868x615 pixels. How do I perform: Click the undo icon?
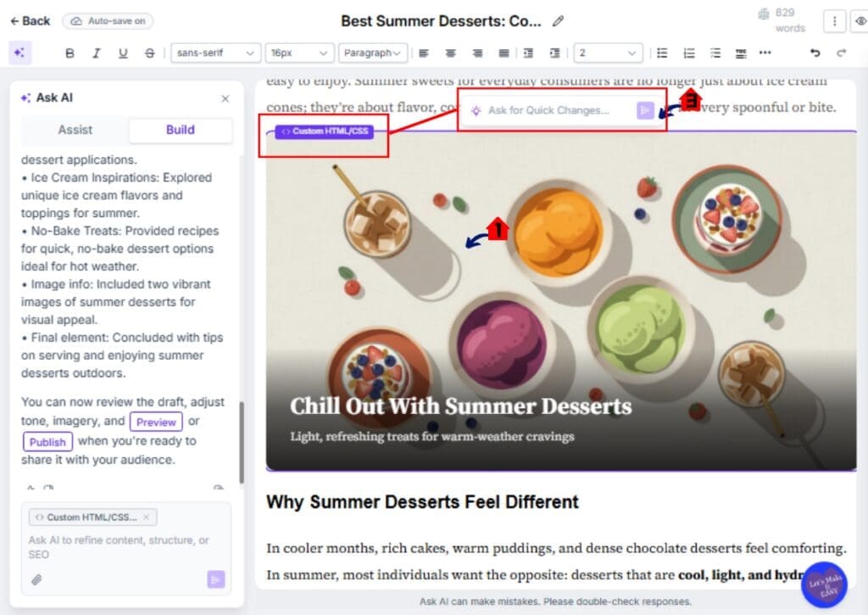click(815, 53)
